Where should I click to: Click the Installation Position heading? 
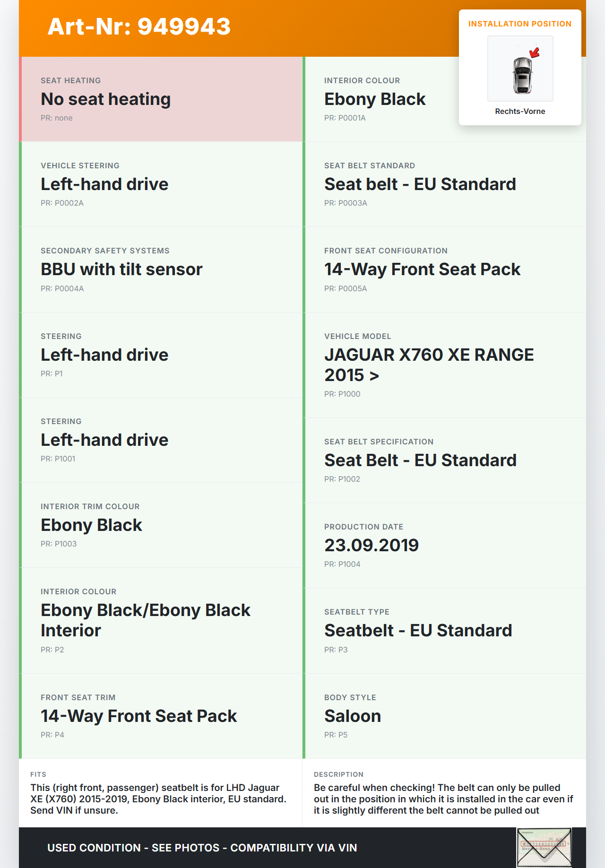click(x=519, y=24)
